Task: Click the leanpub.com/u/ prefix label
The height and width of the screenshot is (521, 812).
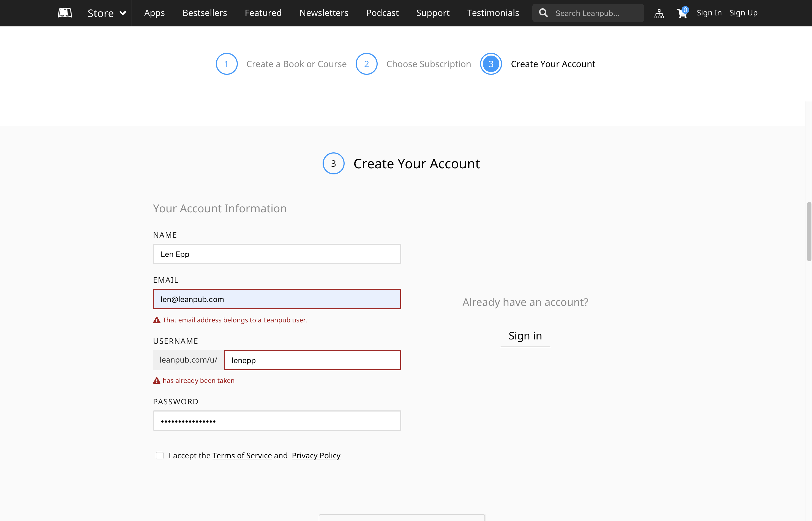Action: (188, 360)
